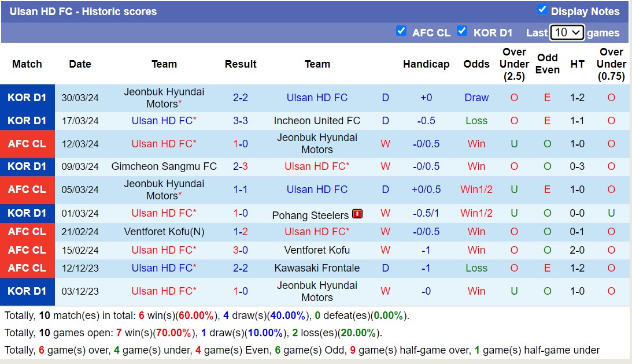This screenshot has height=364, width=632.
Task: Select the Ventforet Kofu(N) link
Action: point(164,232)
